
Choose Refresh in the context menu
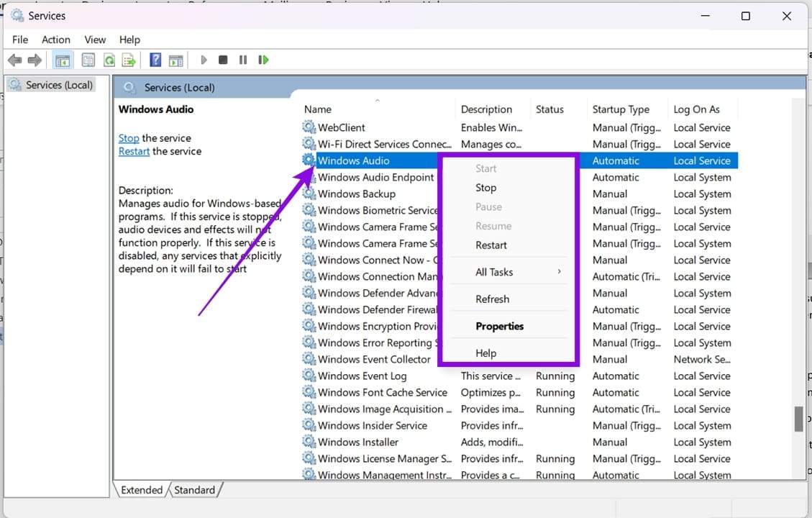[x=508, y=299]
